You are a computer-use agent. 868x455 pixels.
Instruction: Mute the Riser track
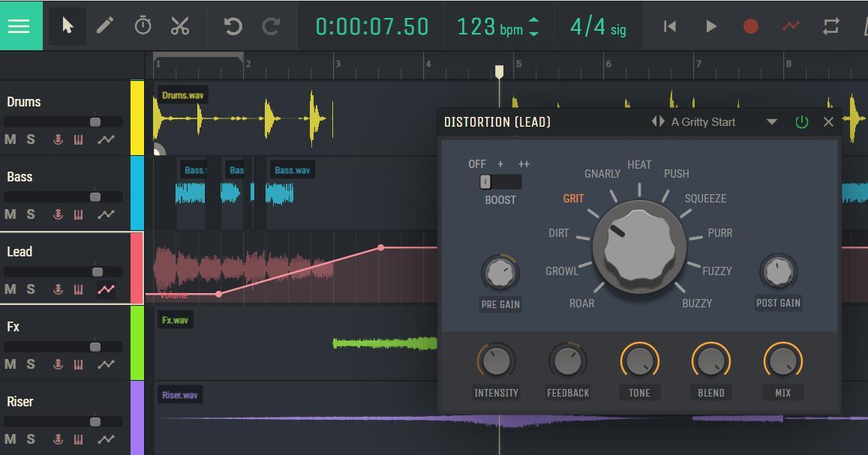11,439
